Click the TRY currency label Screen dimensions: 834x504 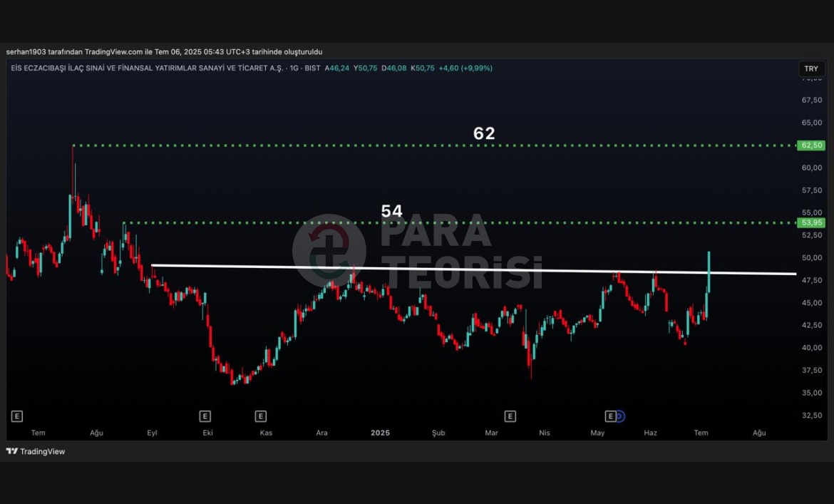click(x=811, y=68)
